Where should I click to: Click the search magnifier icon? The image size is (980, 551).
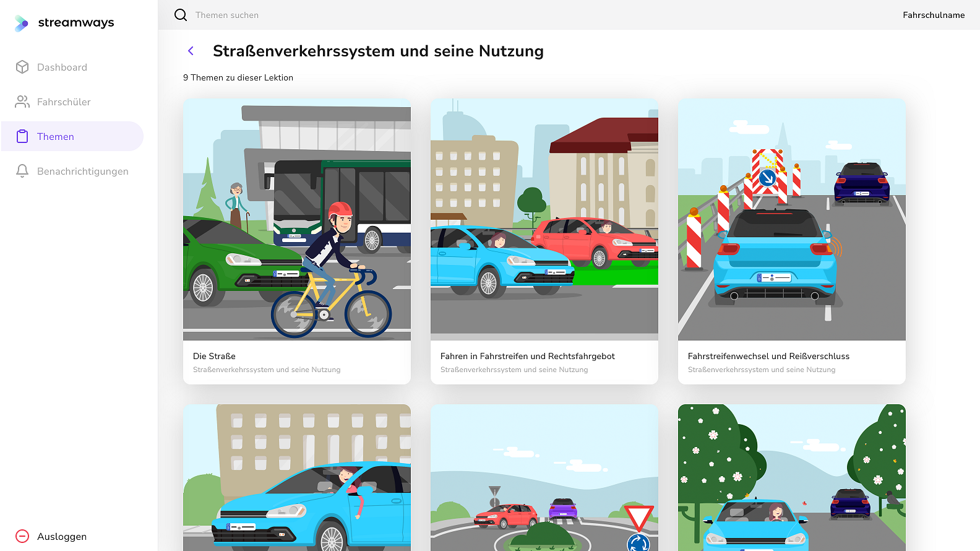coord(181,15)
